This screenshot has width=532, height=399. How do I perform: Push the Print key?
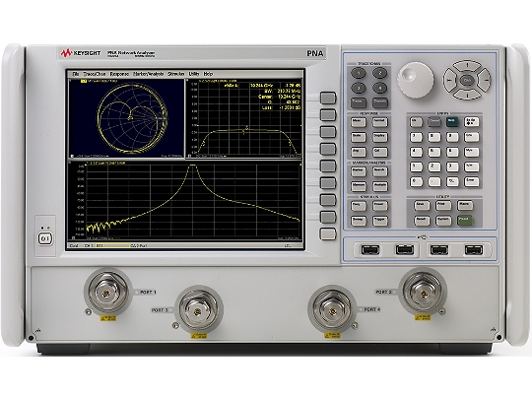pos(443,206)
